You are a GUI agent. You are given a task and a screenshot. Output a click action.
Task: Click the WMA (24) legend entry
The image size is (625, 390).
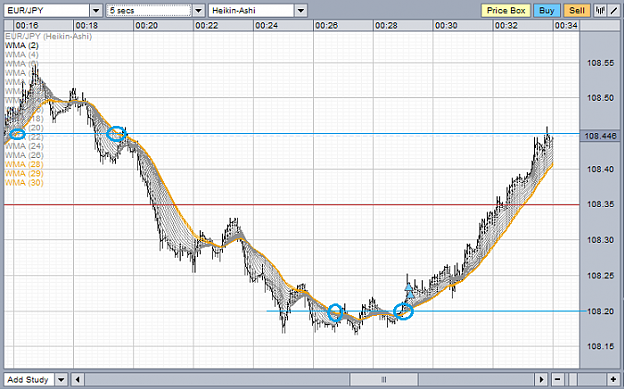click(x=24, y=146)
